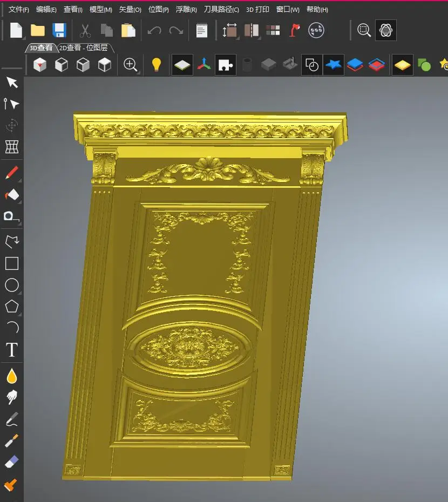Select the arrow selection tool
Screen dimensions: 448x502
(x=12, y=83)
